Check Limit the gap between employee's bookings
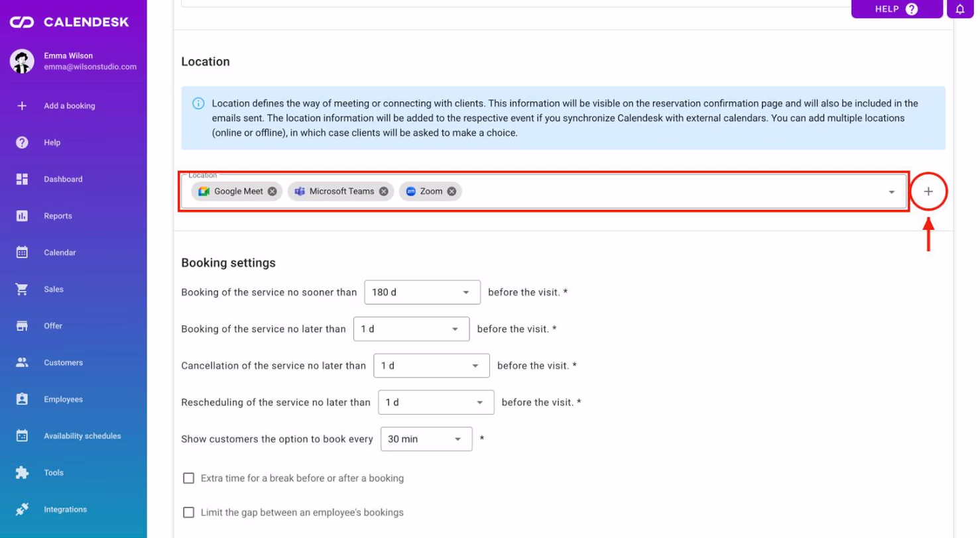980x538 pixels. coord(189,512)
